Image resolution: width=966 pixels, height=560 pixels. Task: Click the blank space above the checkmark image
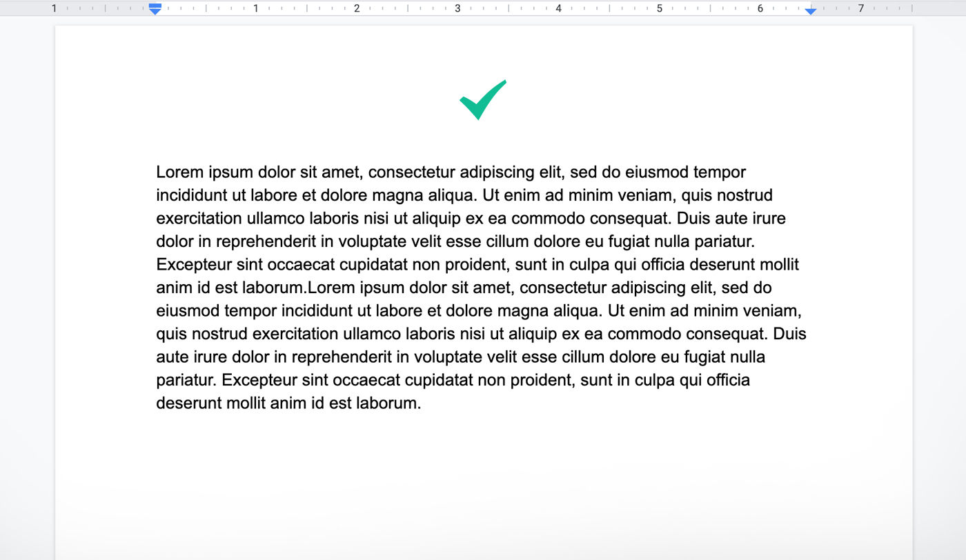coord(483,48)
